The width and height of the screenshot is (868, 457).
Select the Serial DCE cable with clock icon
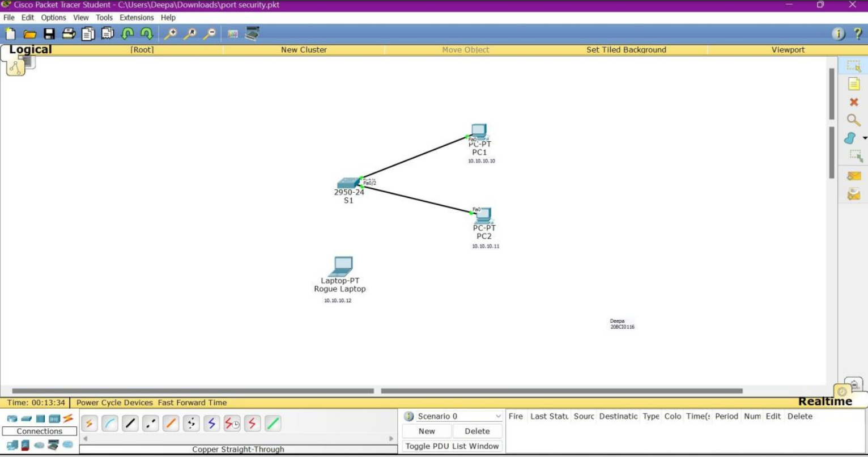232,423
